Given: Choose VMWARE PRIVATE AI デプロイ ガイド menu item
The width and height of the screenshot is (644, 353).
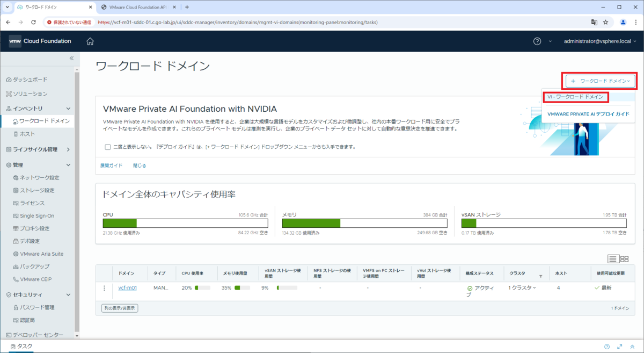Looking at the screenshot, I should 588,114.
